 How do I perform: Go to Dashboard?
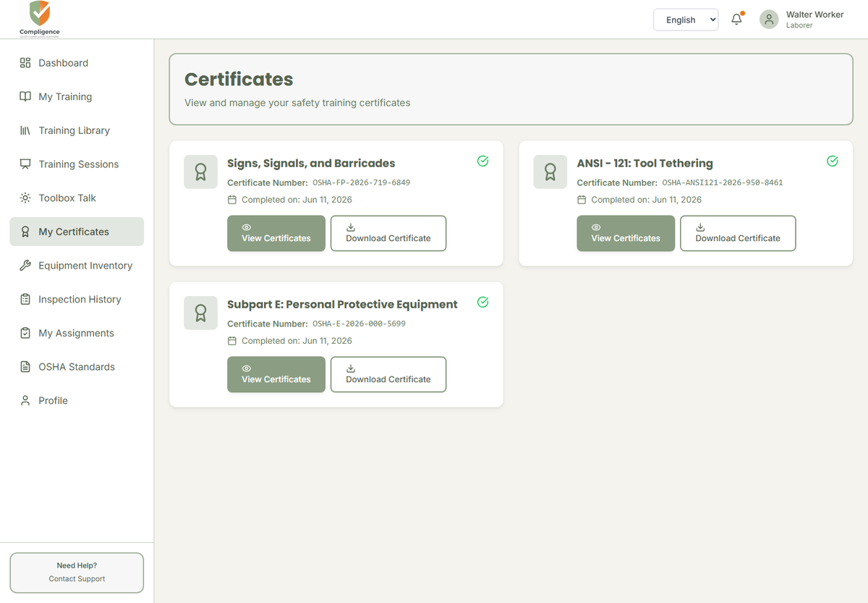pyautogui.click(x=77, y=63)
